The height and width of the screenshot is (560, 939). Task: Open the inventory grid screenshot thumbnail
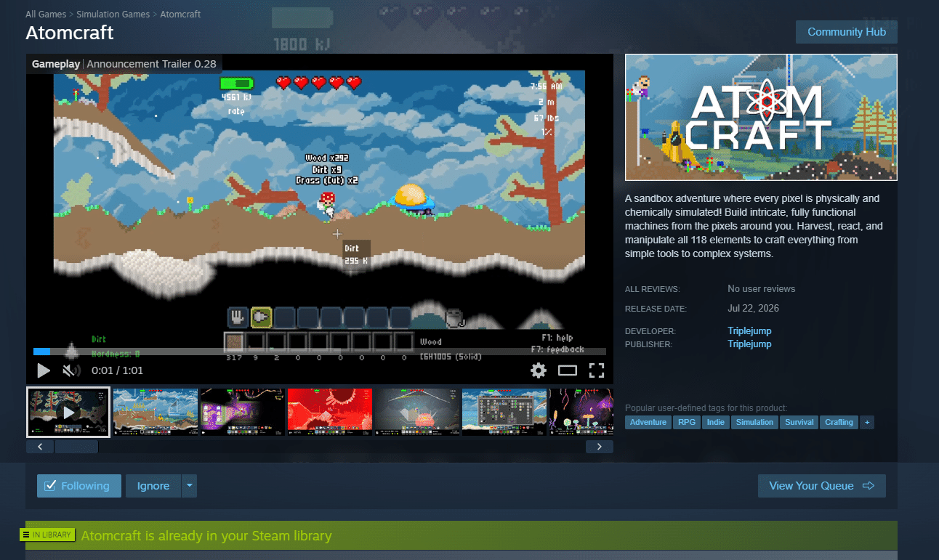pos(504,412)
